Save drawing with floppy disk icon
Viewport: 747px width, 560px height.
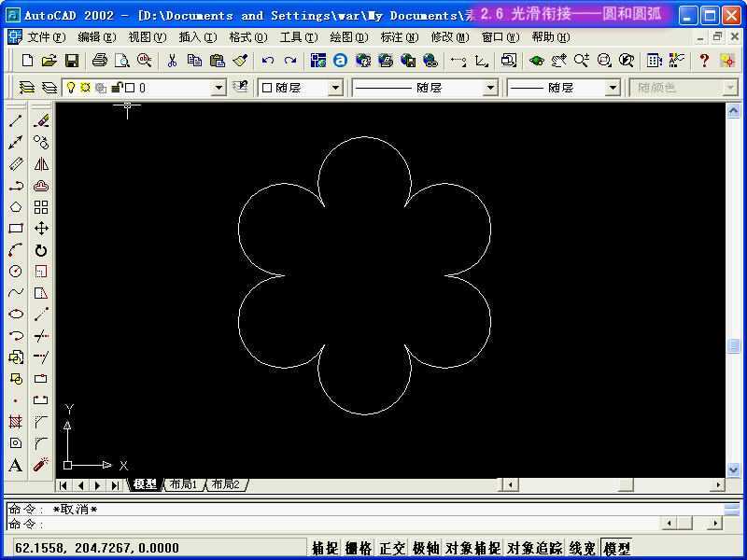(x=72, y=61)
